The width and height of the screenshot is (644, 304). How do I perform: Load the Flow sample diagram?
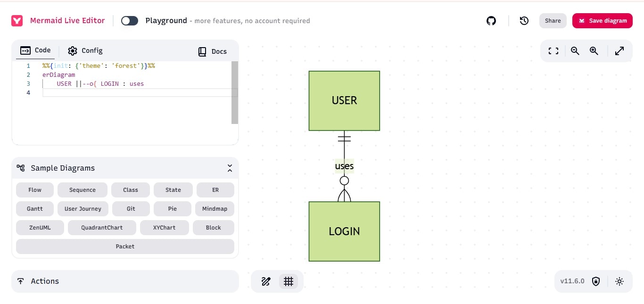(x=35, y=190)
